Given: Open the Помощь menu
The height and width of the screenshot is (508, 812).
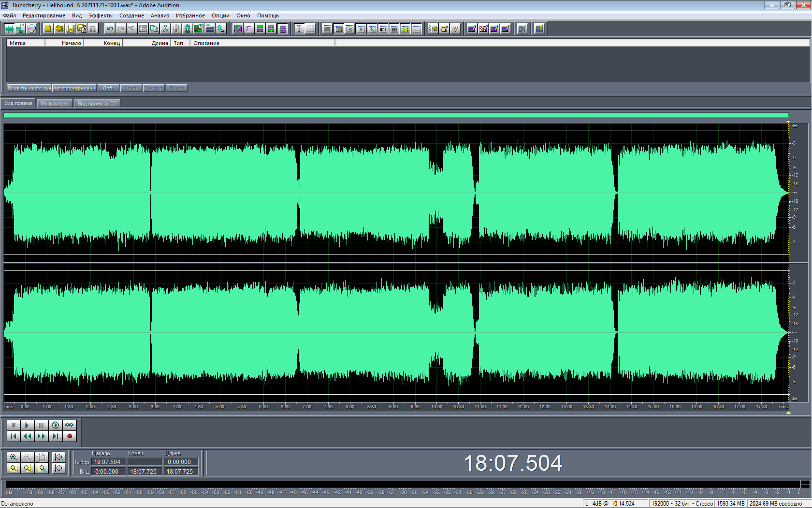Looking at the screenshot, I should click(268, 15).
